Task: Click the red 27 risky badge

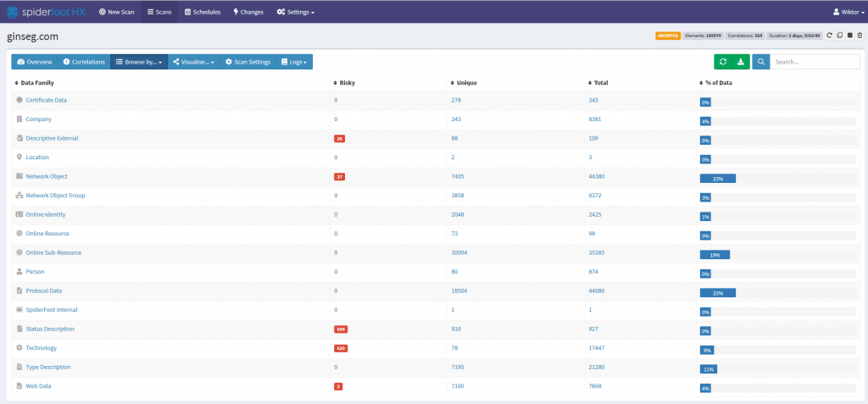Action: click(x=339, y=176)
